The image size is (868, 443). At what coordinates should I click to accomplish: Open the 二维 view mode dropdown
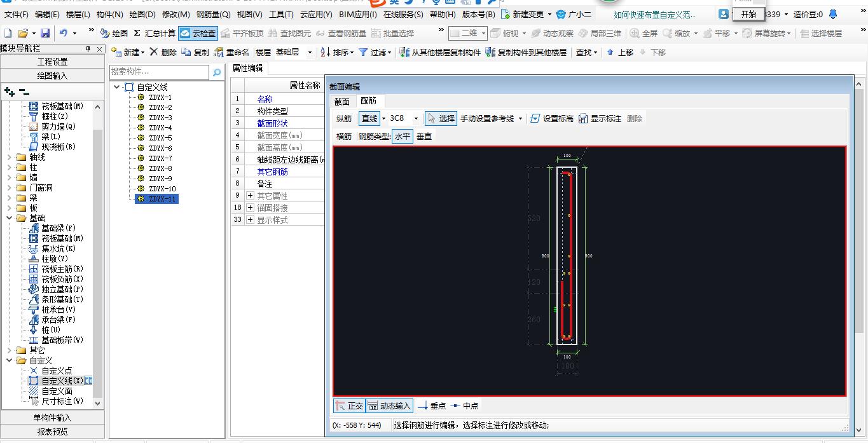tap(468, 33)
